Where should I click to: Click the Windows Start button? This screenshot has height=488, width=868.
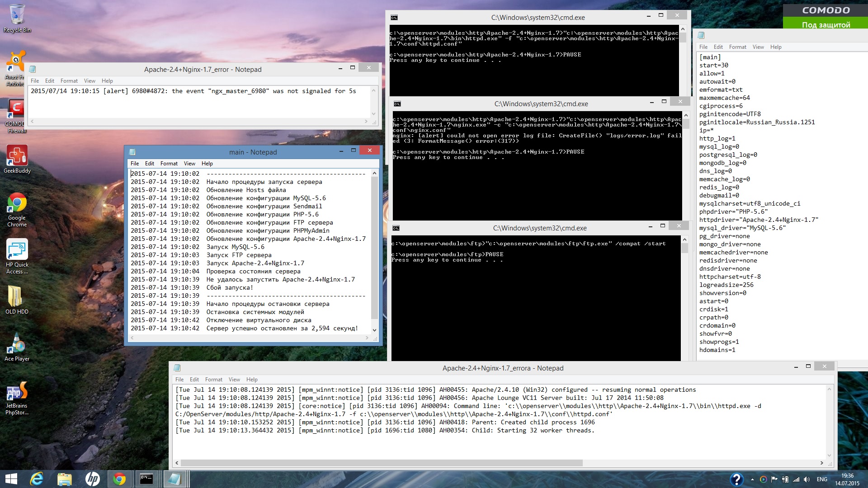[11, 479]
